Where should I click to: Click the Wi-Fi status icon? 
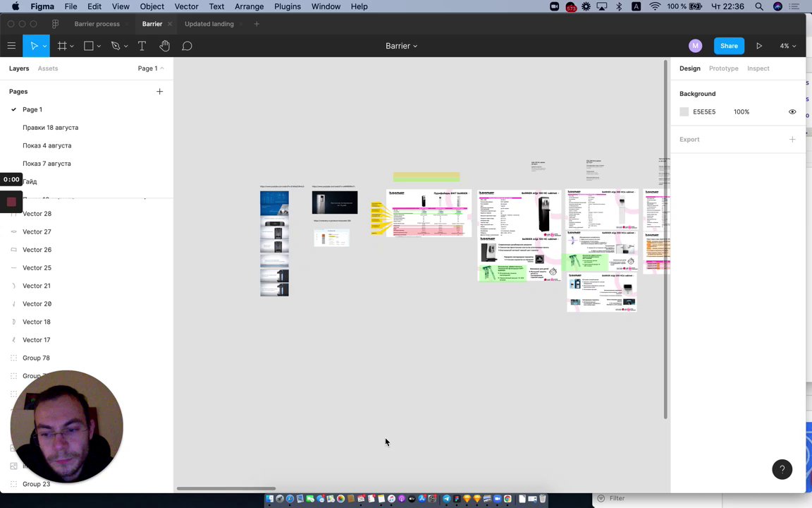655,6
